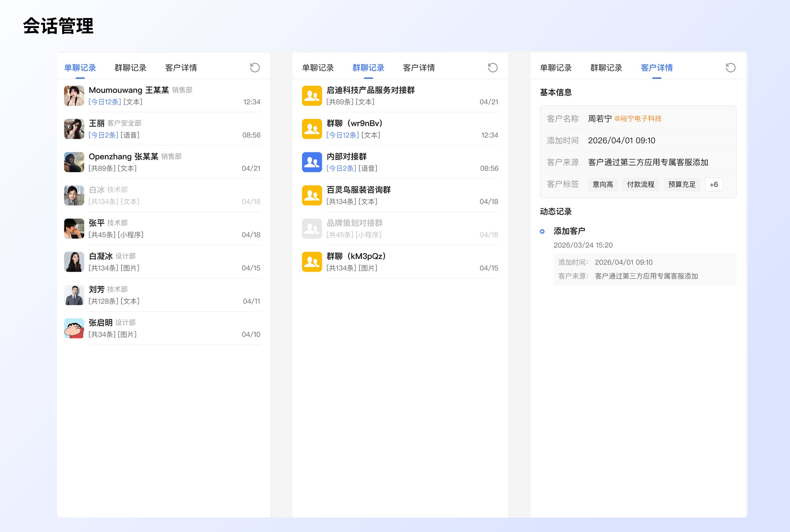Click the customer name 周若宁

600,119
